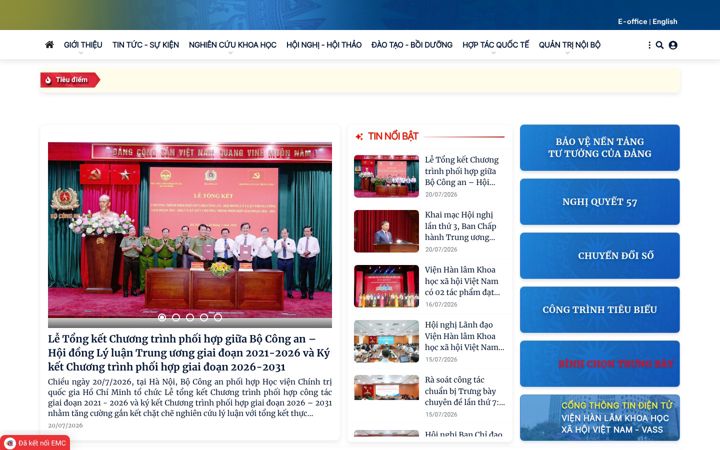Open Bảo vệ nền tảng tư tưởng banner
This screenshot has width=720, height=450.
600,148
